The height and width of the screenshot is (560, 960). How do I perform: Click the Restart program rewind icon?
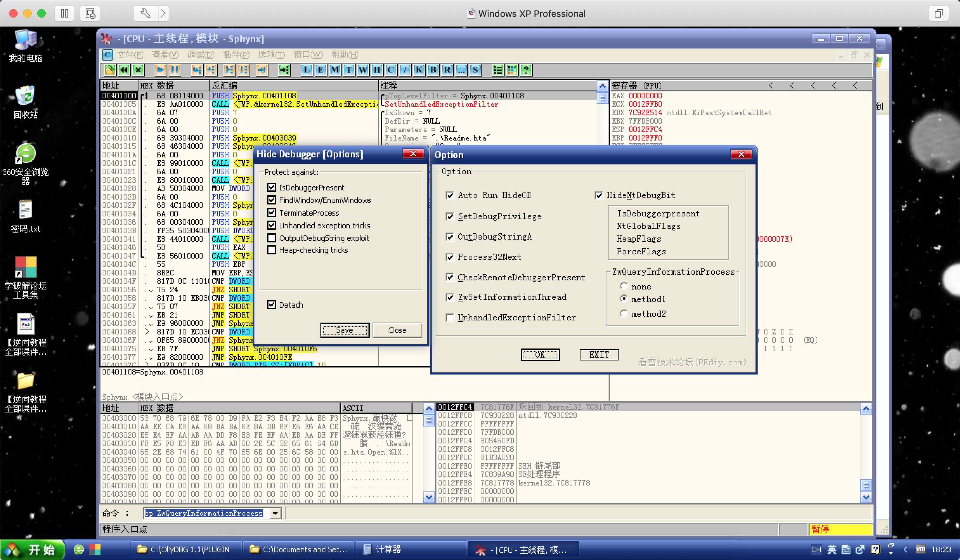124,70
